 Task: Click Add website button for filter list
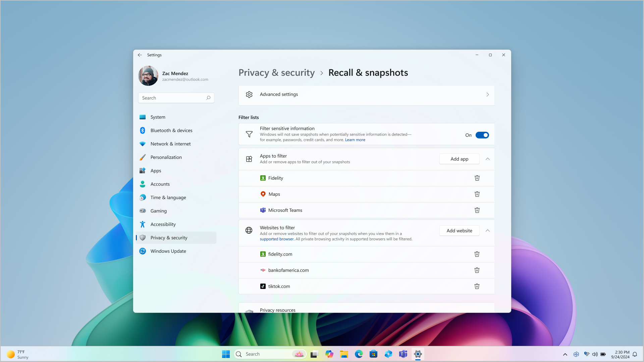(x=459, y=230)
